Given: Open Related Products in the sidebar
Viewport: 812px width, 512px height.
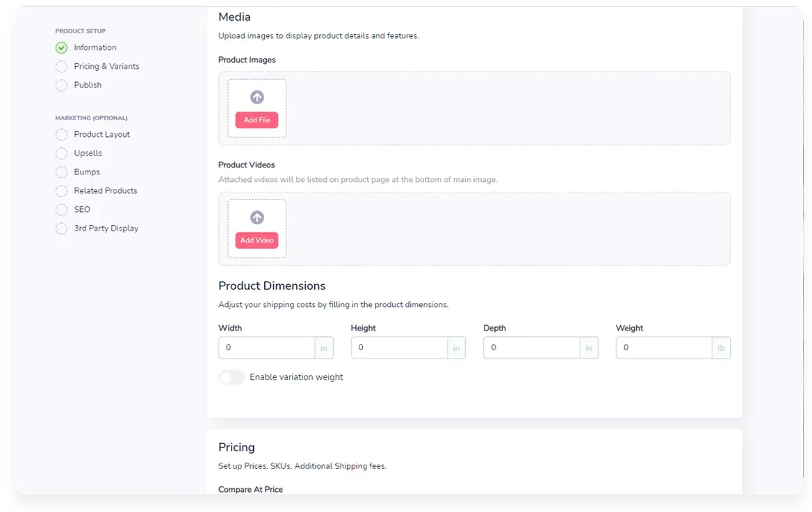Looking at the screenshot, I should pyautogui.click(x=106, y=190).
